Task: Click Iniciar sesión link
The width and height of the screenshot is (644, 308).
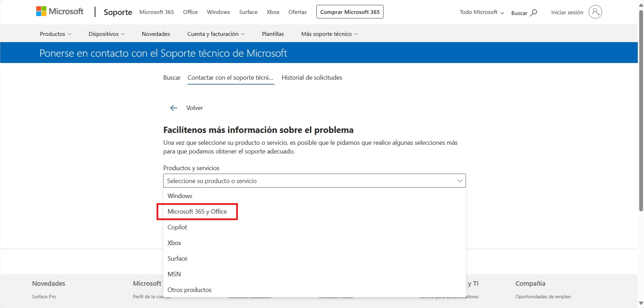Action: (x=567, y=12)
